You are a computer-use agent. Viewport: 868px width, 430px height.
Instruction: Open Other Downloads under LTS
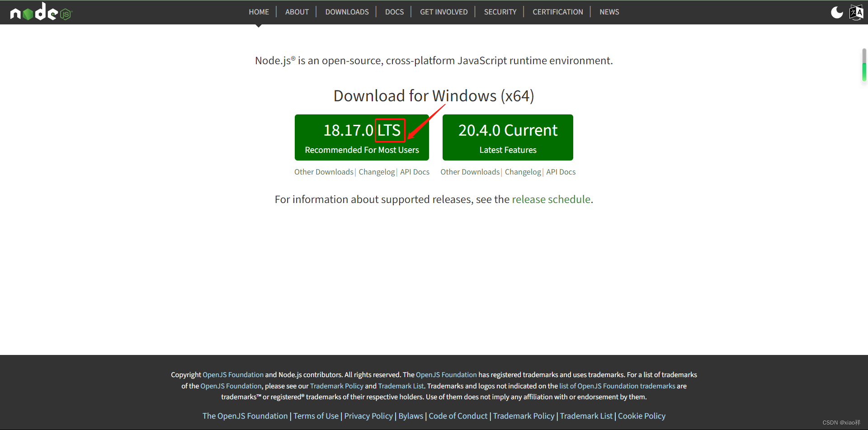point(324,172)
